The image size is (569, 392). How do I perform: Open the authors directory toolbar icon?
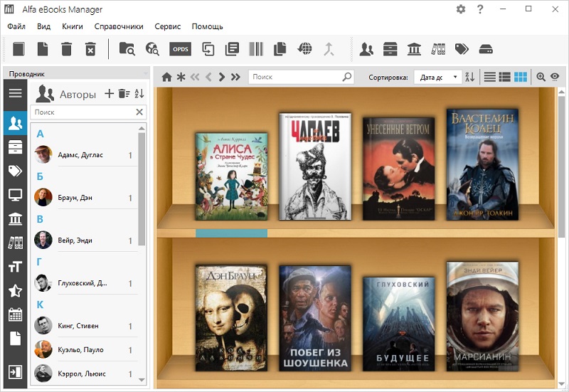click(366, 49)
